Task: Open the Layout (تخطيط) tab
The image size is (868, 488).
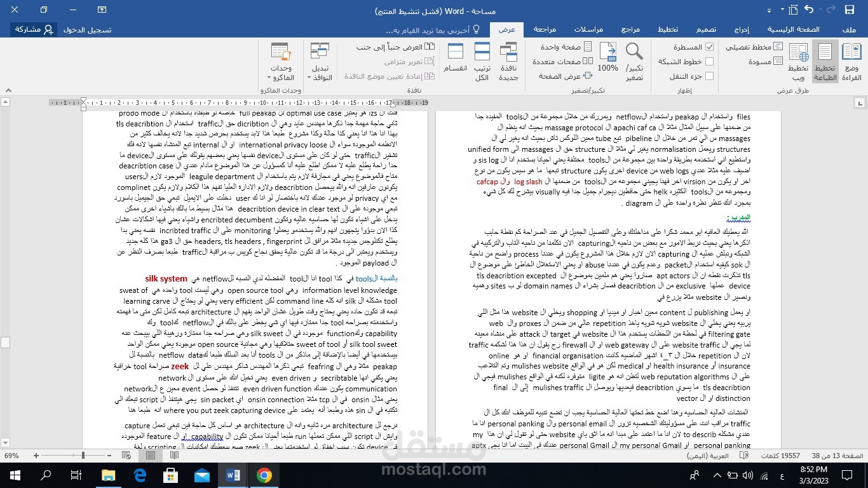Action: (668, 29)
